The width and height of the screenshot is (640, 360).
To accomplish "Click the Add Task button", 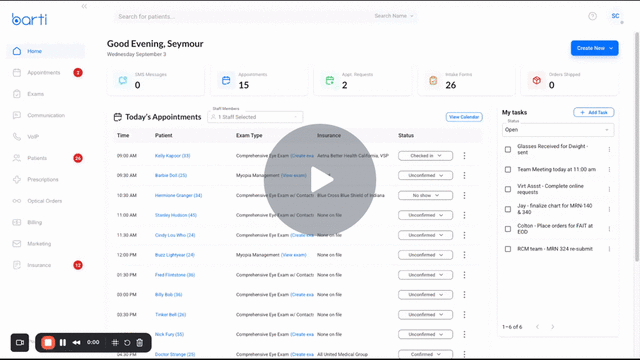I will (x=593, y=112).
